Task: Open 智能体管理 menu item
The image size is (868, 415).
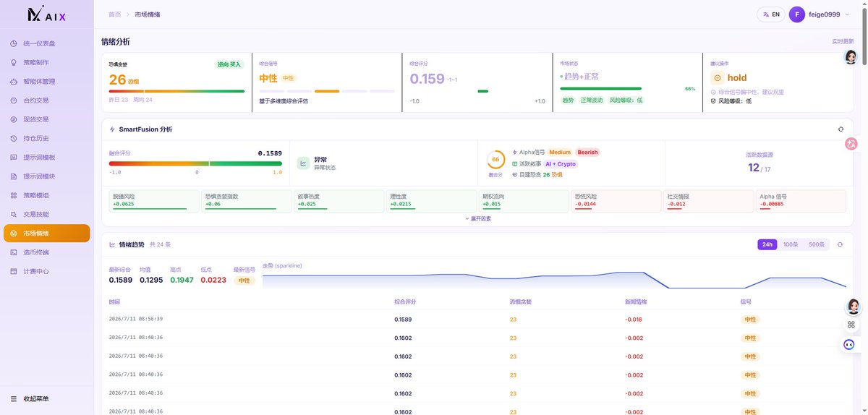Action: pos(47,82)
